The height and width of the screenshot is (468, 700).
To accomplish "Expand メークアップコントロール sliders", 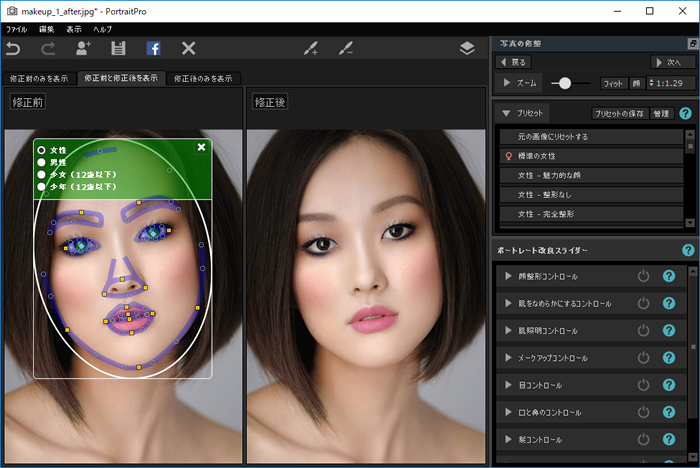I will click(508, 358).
